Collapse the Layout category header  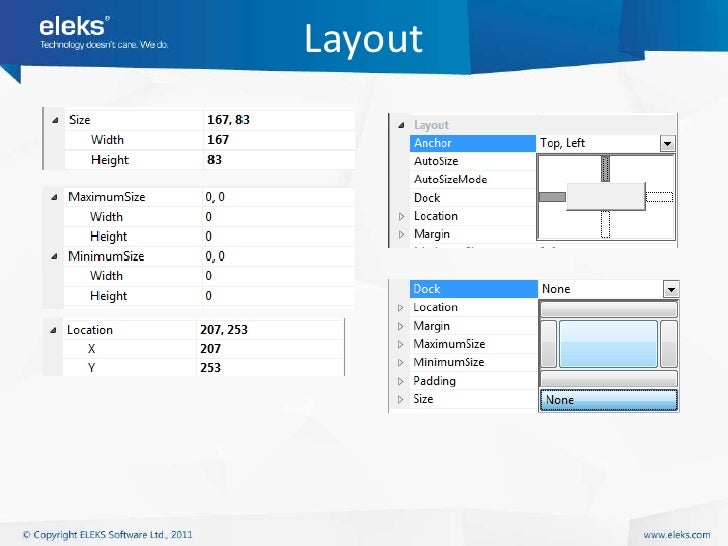coord(401,125)
